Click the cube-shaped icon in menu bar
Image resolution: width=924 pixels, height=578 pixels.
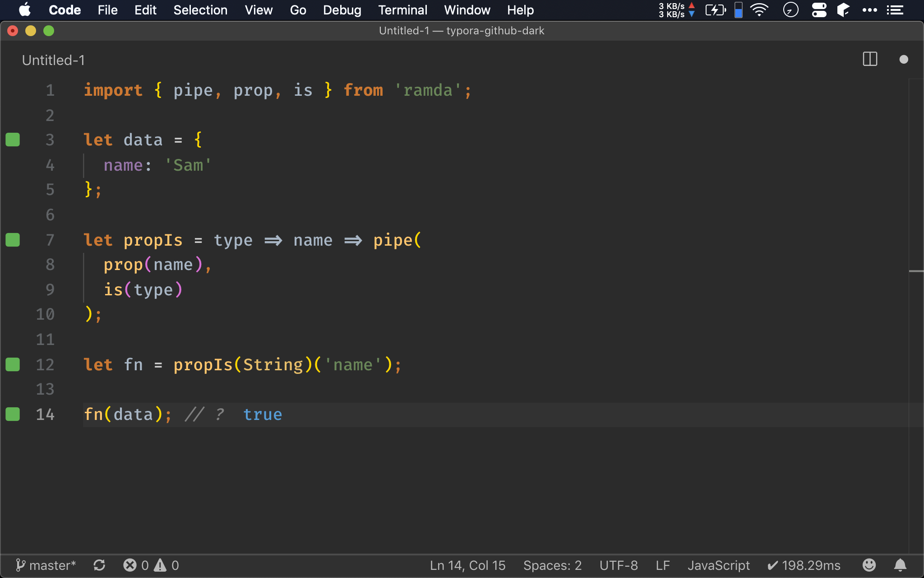843,10
